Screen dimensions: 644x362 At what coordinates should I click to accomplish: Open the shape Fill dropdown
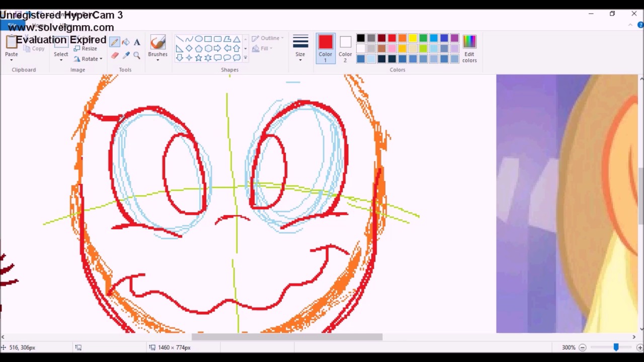262,48
